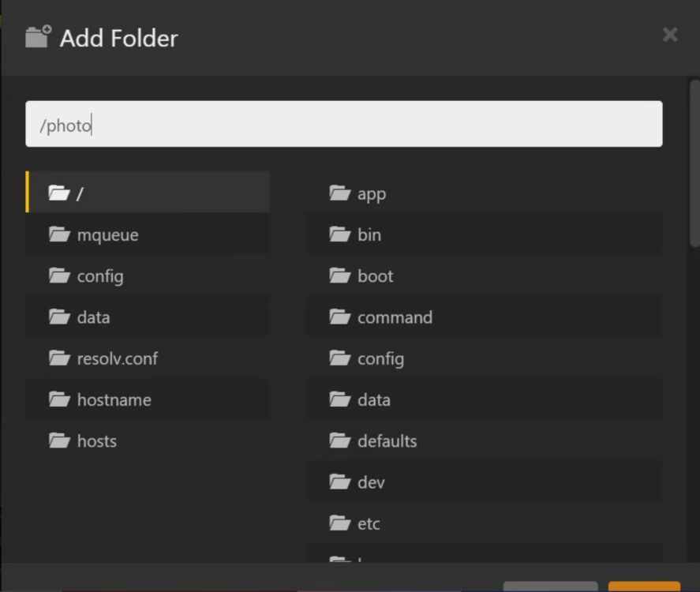Screen dimensions: 700x592
Task: Open the config folder in left column
Action: (148, 275)
